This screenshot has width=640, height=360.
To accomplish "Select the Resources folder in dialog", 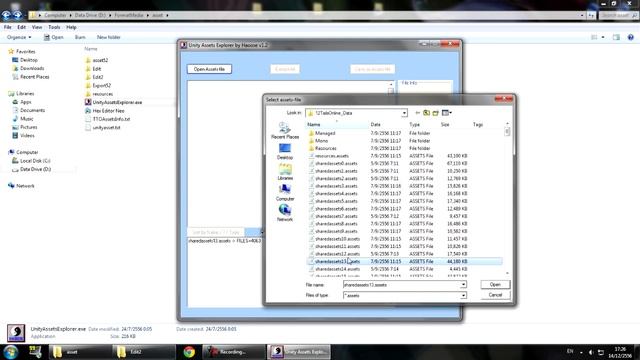I will click(x=326, y=148).
